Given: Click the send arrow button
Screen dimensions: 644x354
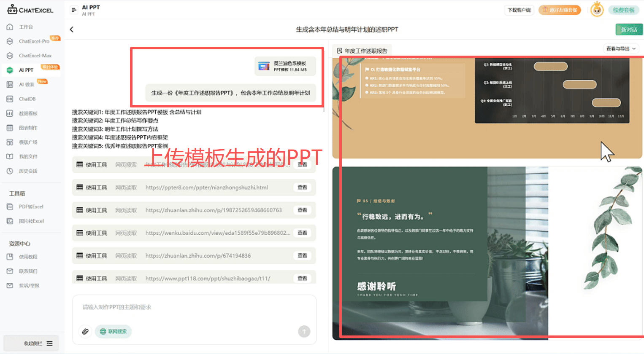Looking at the screenshot, I should [x=304, y=331].
